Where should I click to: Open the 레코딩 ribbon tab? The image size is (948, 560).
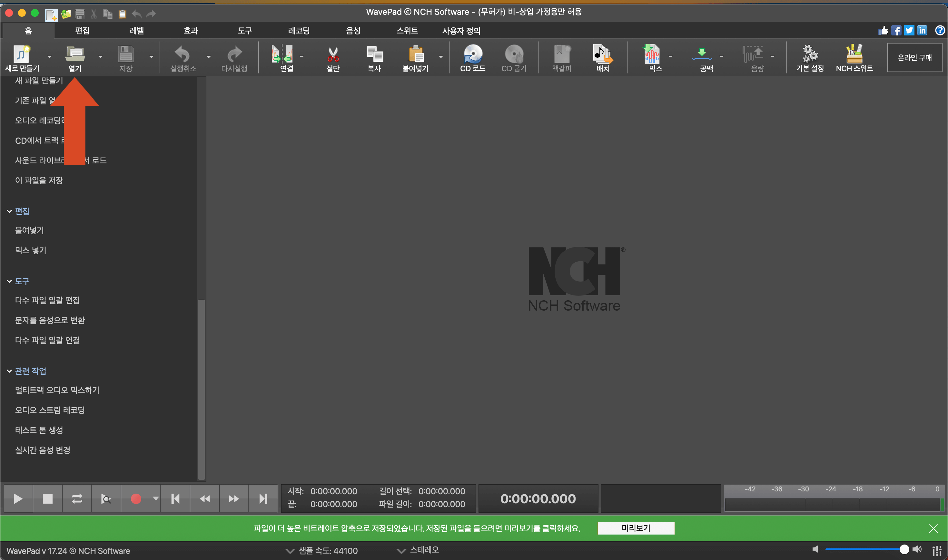click(x=299, y=31)
